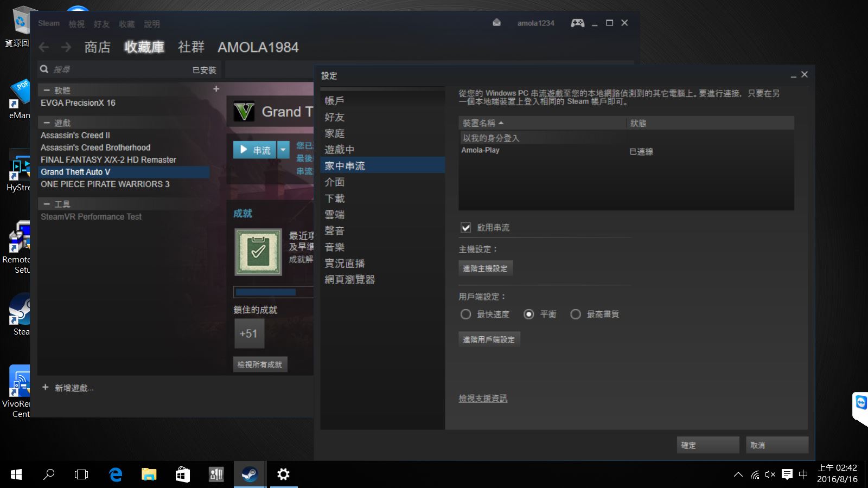This screenshot has height=488, width=868.
Task: Open Windows taskbar search
Action: click(x=49, y=474)
